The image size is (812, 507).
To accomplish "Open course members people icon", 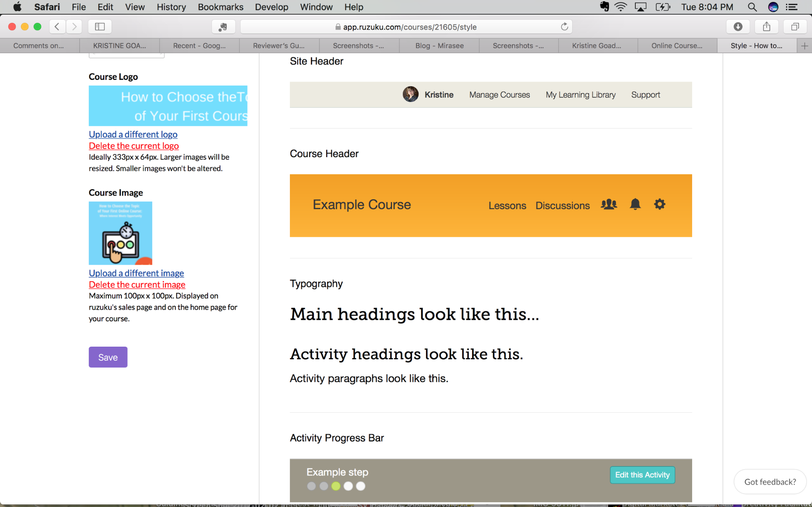I will pos(608,204).
